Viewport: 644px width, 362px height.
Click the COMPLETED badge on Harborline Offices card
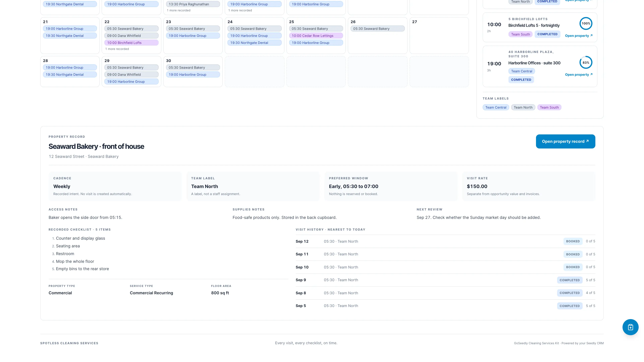point(521,80)
